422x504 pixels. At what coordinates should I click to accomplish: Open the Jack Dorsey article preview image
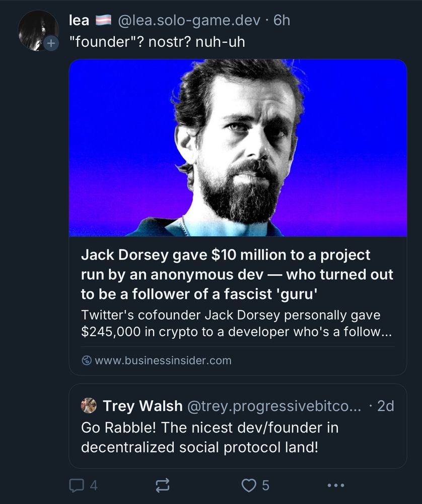(x=238, y=148)
